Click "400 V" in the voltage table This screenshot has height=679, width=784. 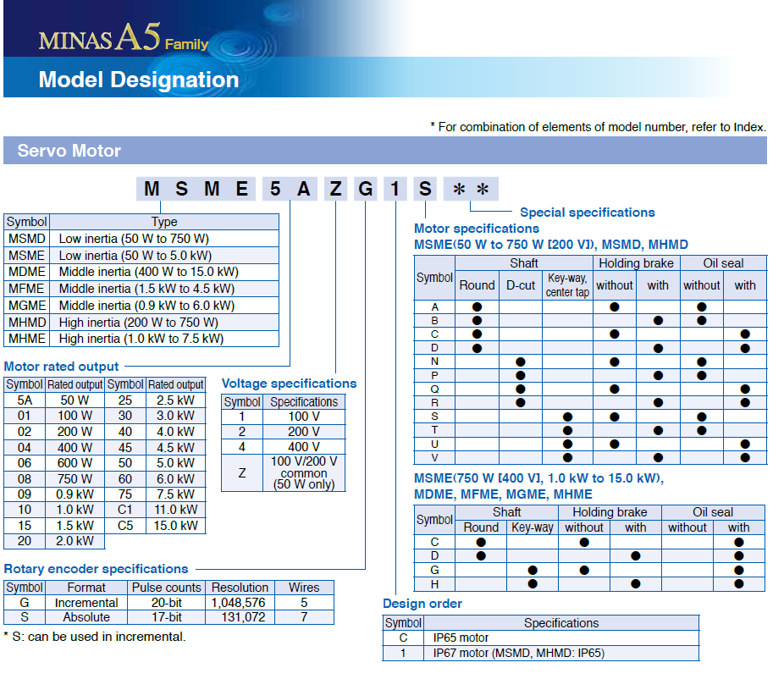pos(304,447)
